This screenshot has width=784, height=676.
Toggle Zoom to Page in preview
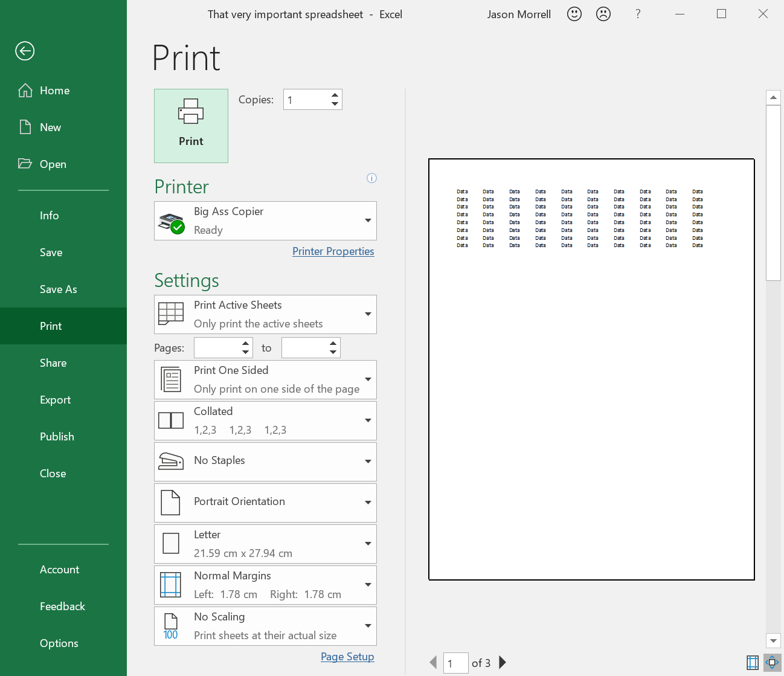(x=772, y=663)
